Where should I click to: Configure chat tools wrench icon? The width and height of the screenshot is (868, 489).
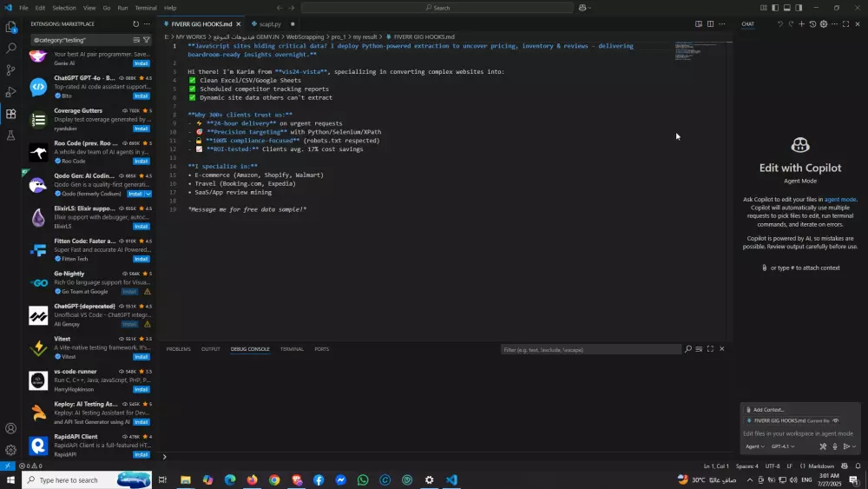click(823, 446)
